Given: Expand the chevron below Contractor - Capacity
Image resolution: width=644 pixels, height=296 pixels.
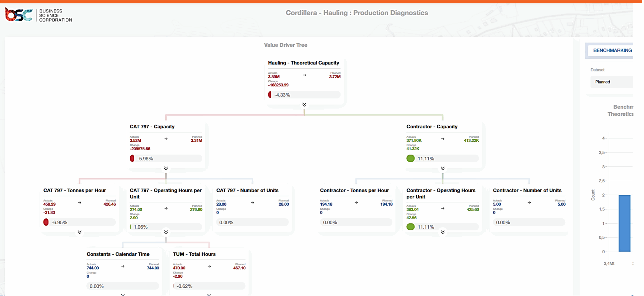Looking at the screenshot, I should pos(443,169).
